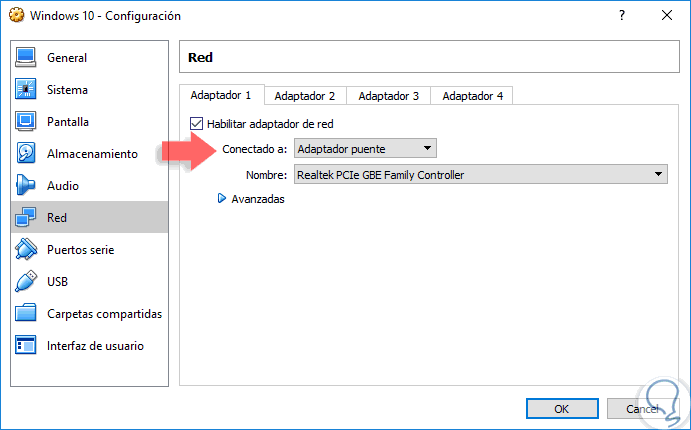This screenshot has height=430, width=691.
Task: Click the Red network icon
Action: pyautogui.click(x=26, y=218)
